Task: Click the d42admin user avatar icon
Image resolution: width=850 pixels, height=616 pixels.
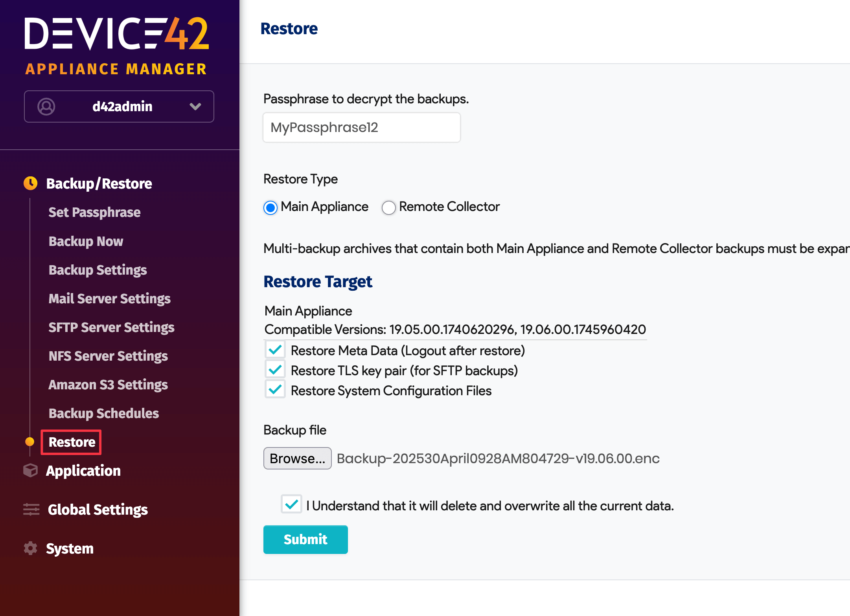Action: click(46, 106)
